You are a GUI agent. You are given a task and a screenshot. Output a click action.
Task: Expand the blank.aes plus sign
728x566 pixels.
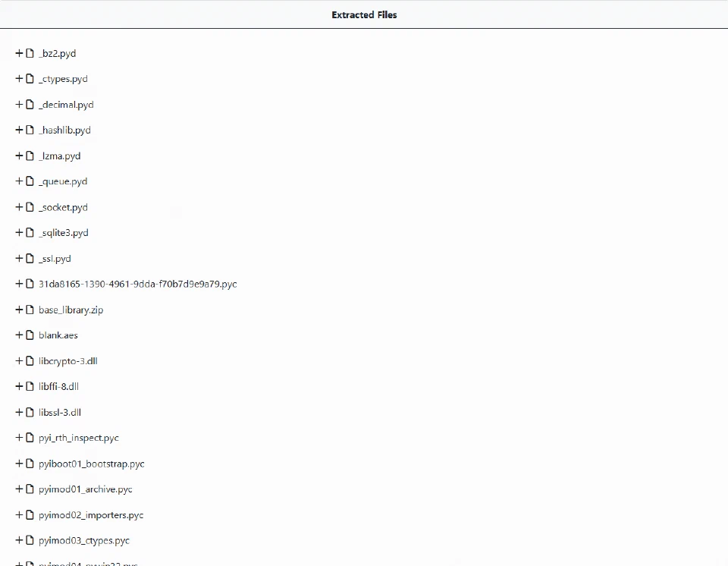coord(19,335)
